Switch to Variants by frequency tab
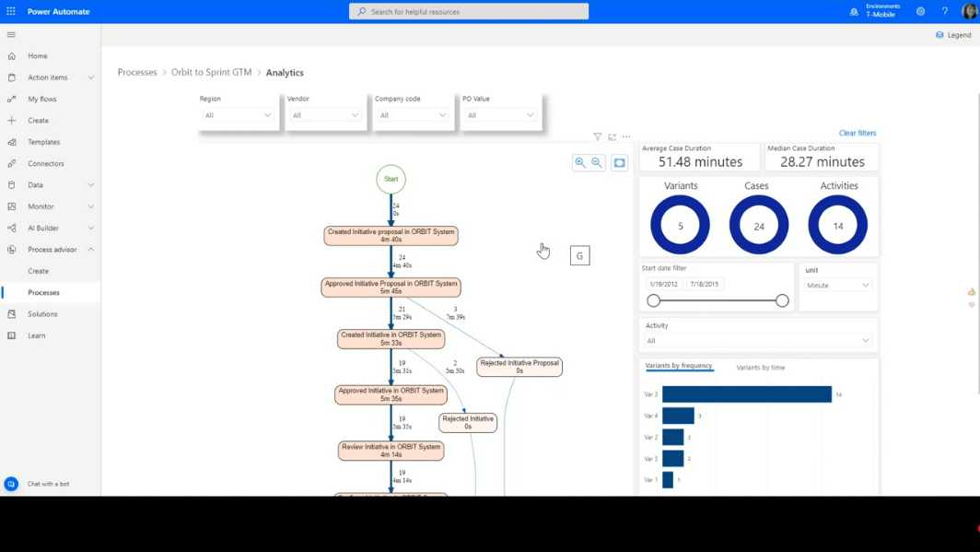Image resolution: width=980 pixels, height=552 pixels. [679, 366]
